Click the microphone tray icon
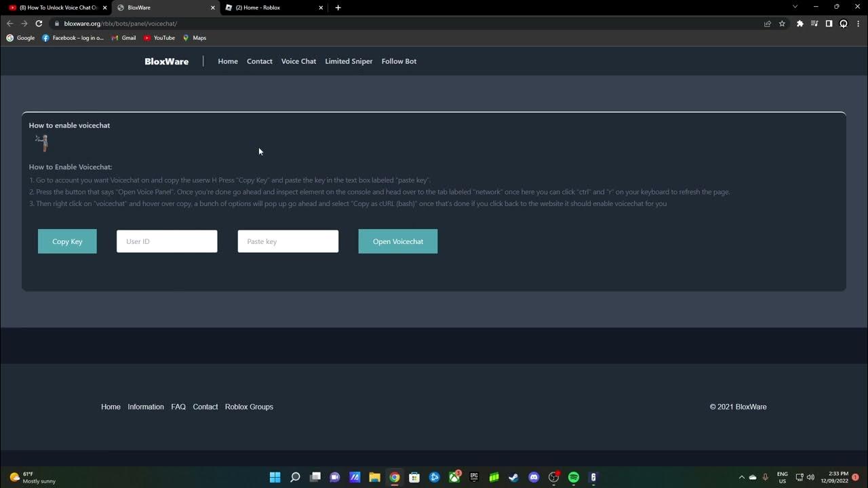 click(766, 477)
